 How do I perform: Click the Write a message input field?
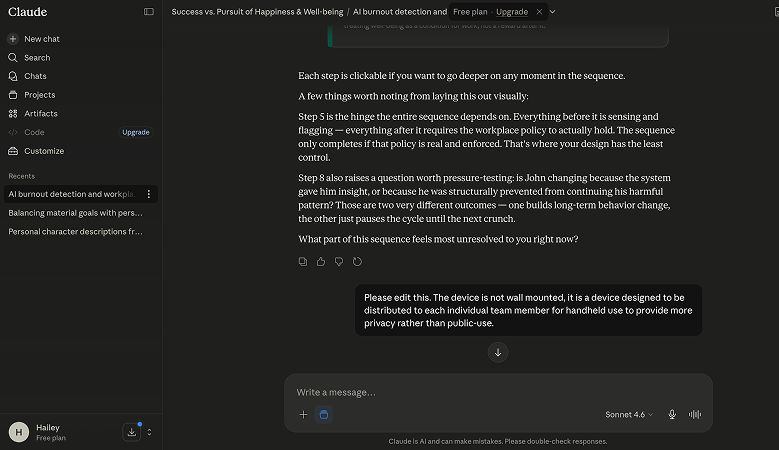tap(498, 392)
